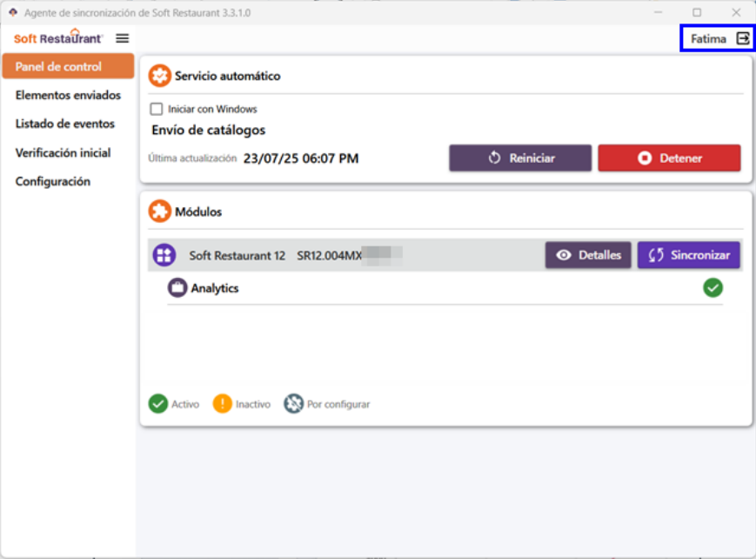756x559 pixels.
Task: Click the Activo legend check icon
Action: click(x=158, y=403)
